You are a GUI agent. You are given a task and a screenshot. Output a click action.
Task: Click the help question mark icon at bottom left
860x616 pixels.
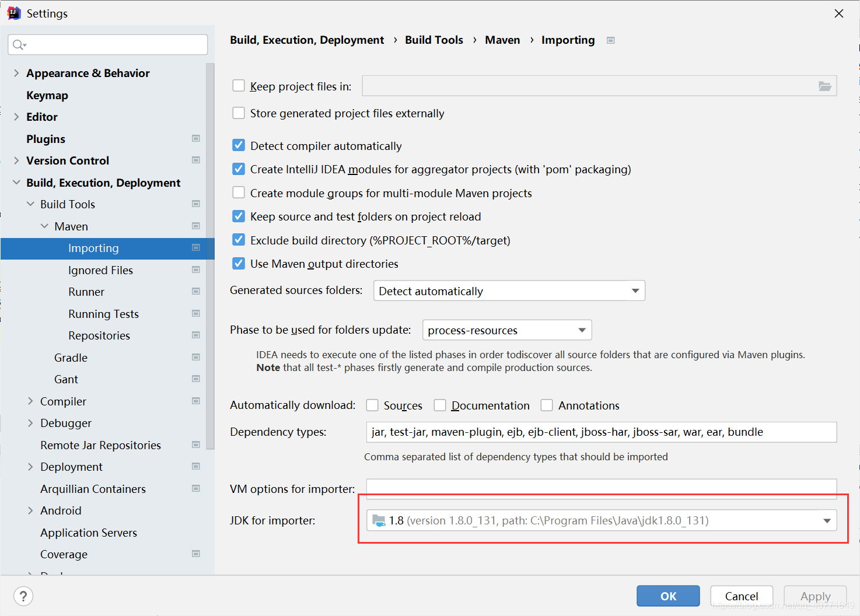23,596
